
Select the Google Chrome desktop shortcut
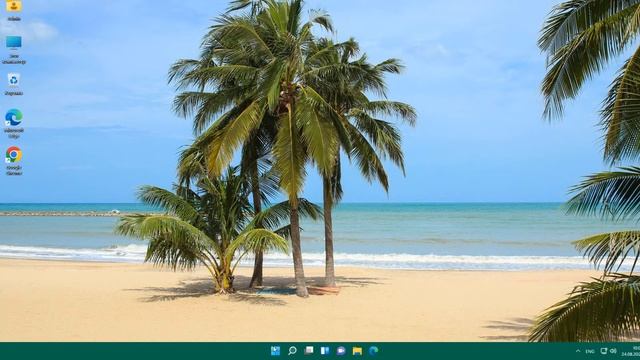click(x=13, y=160)
